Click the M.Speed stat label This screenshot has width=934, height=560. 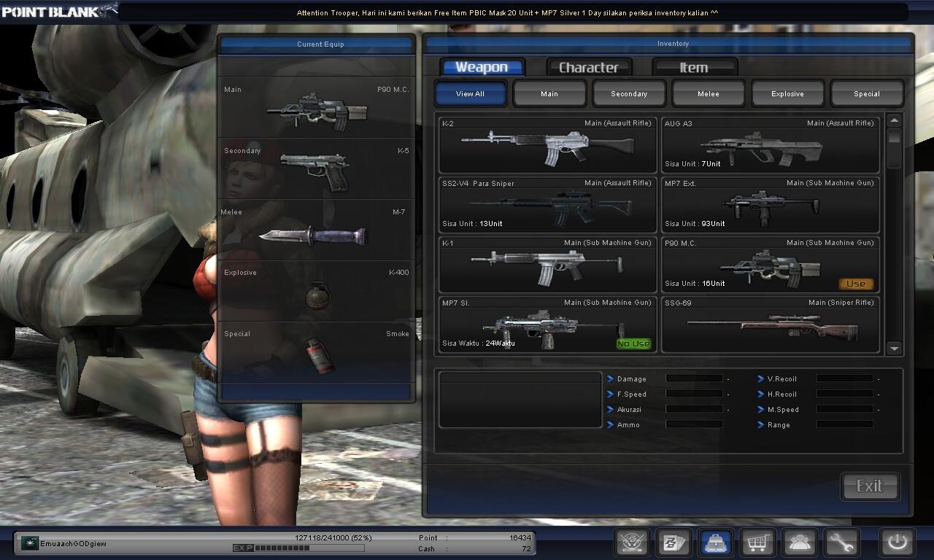point(784,410)
